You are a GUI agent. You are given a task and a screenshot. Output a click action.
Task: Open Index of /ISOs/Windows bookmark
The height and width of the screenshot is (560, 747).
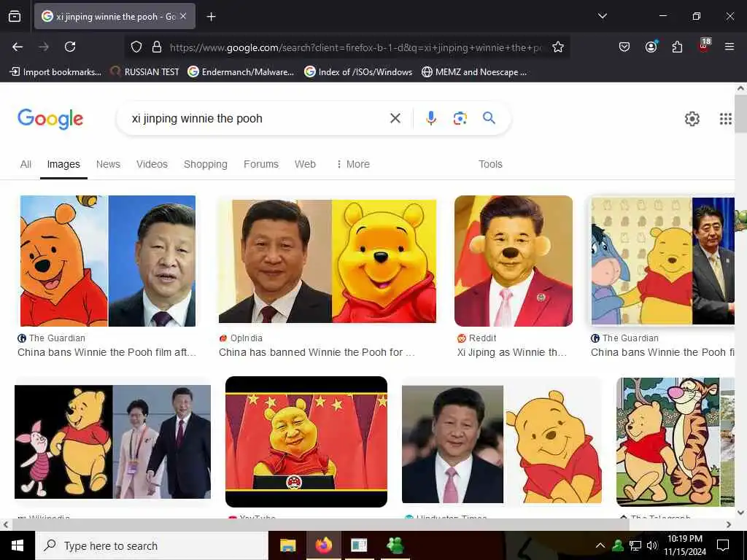click(358, 72)
